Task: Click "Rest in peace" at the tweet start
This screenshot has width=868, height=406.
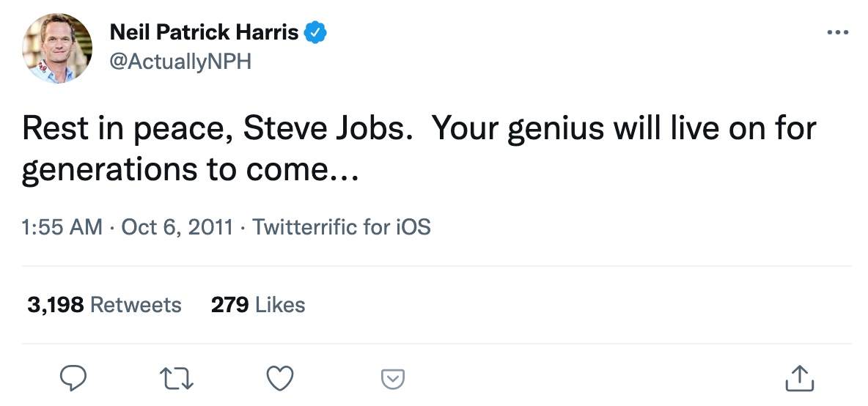Action: pos(124,129)
